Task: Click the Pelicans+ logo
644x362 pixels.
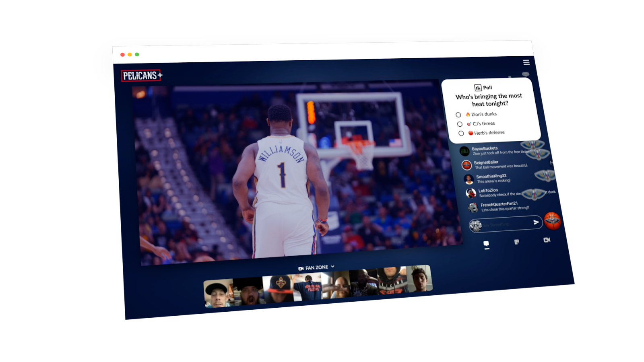Action: click(x=142, y=76)
